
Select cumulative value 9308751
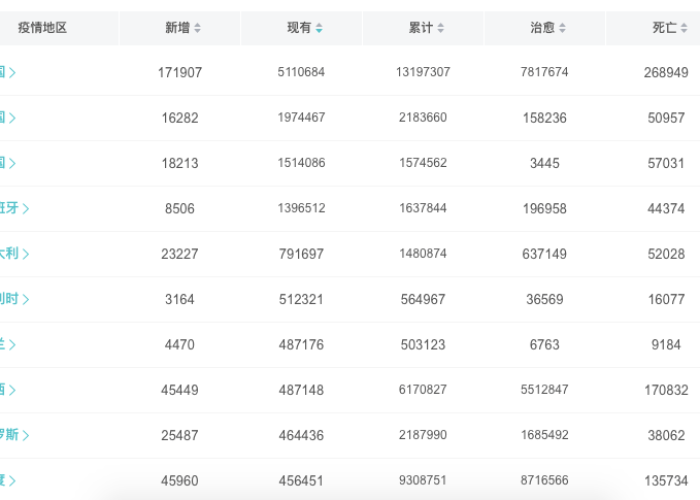coord(423,480)
